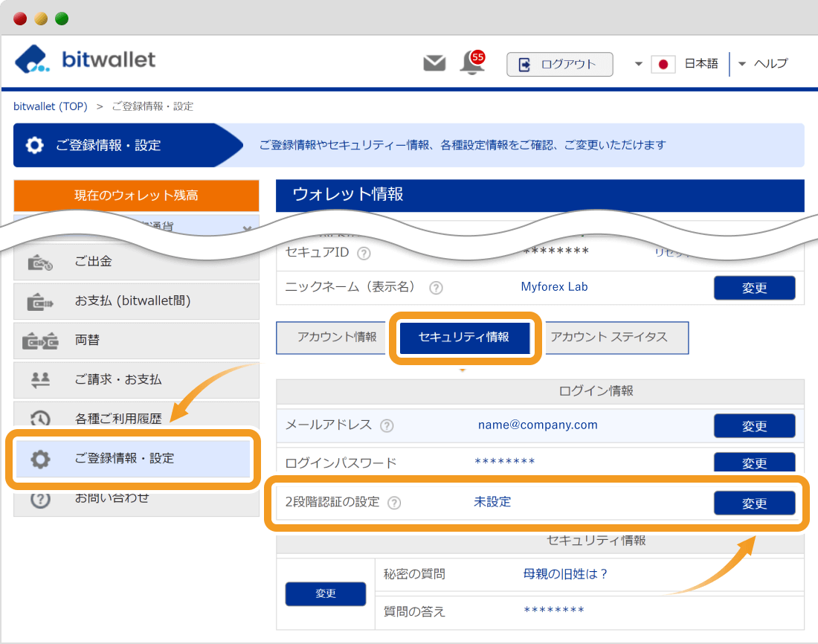Click the name@company.com value
The image size is (818, 644).
(538, 425)
